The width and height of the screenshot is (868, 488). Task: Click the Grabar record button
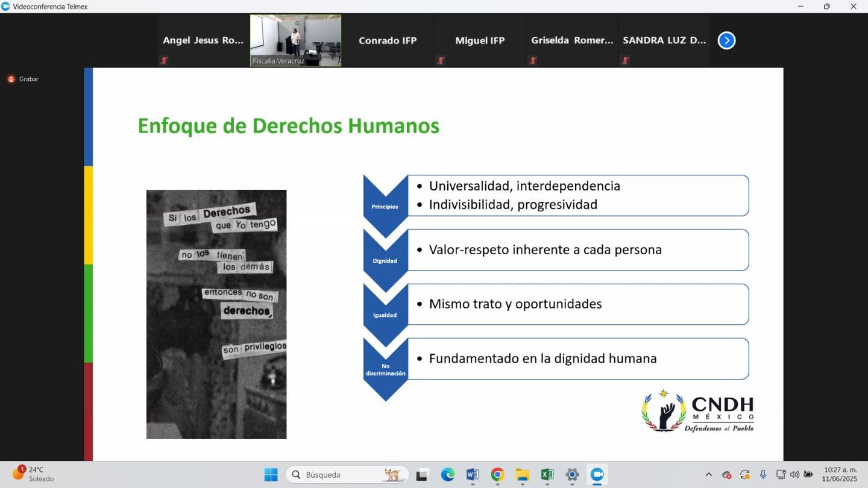pyautogui.click(x=23, y=79)
